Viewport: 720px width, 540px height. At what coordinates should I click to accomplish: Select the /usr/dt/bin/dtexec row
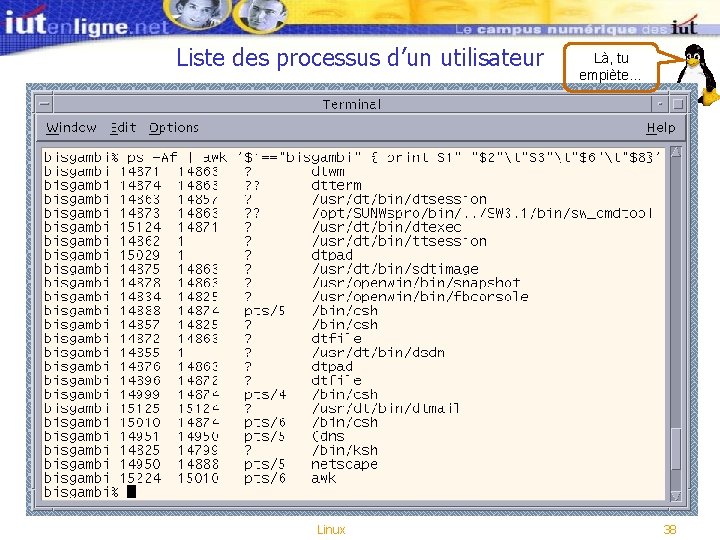(x=252, y=227)
